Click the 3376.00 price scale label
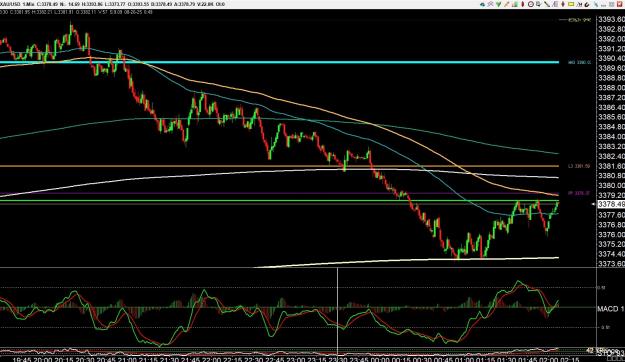Image resolution: width=625 pixels, height=362 pixels. [x=611, y=234]
